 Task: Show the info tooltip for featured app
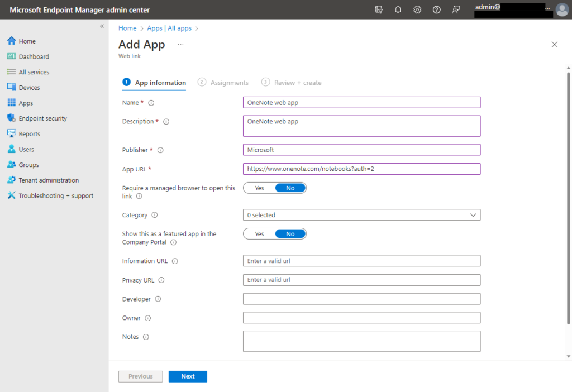(x=174, y=242)
